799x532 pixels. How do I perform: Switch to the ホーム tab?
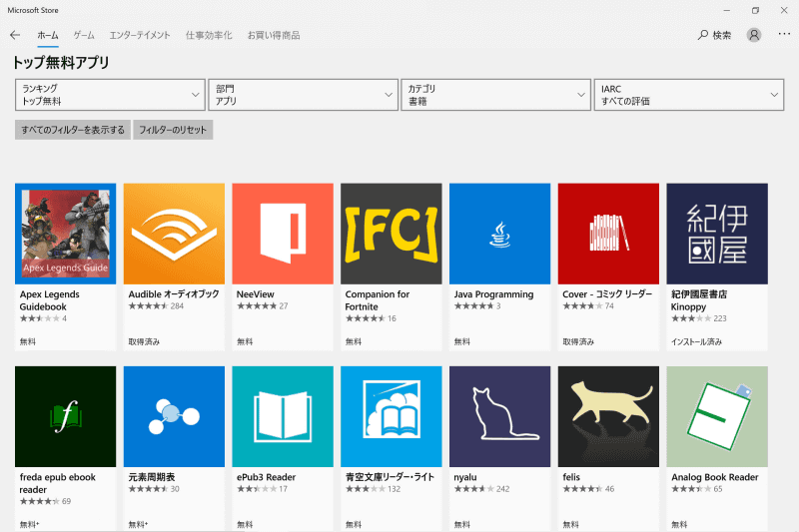(47, 35)
